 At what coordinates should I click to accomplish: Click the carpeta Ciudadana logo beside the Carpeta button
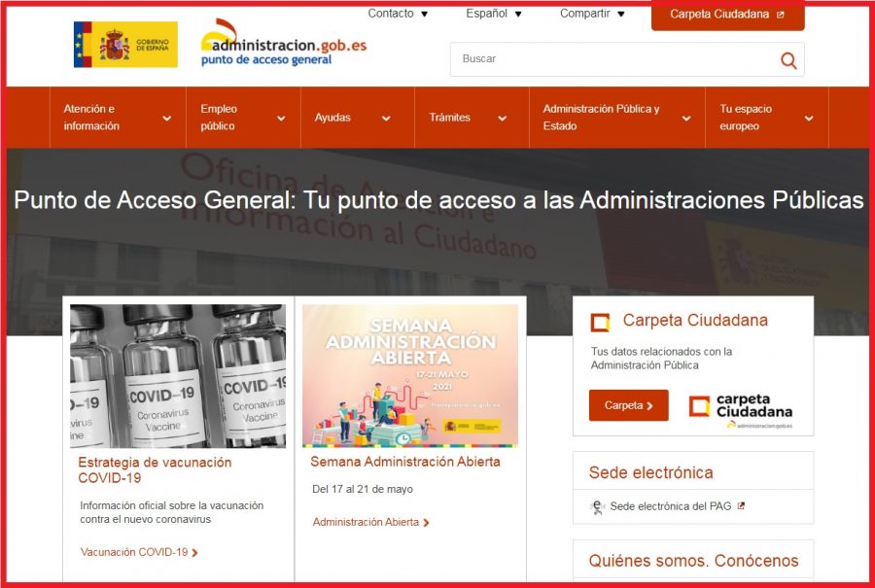tap(741, 405)
